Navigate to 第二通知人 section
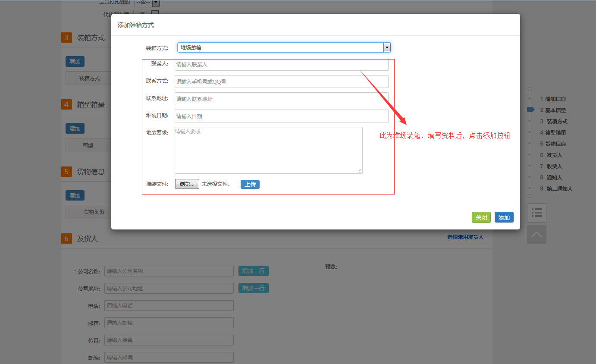The width and height of the screenshot is (596, 364). (559, 189)
